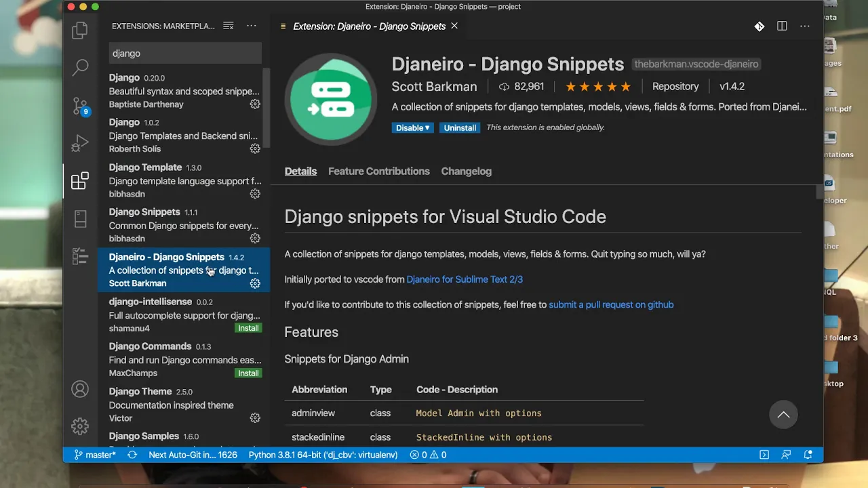Image resolution: width=868 pixels, height=488 pixels.
Task: Click the terminal icon in status bar
Action: pos(764,455)
